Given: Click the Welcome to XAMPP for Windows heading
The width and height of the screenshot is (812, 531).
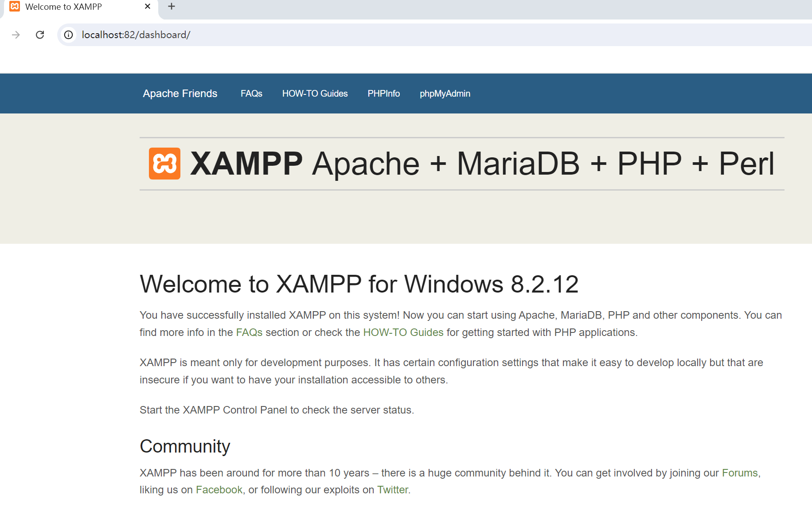Looking at the screenshot, I should [x=359, y=284].
